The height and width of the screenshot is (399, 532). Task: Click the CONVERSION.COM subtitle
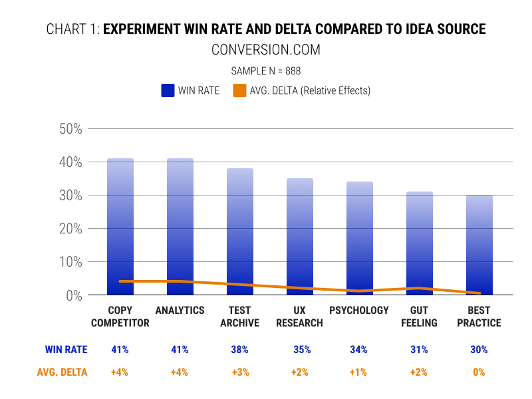click(x=266, y=50)
